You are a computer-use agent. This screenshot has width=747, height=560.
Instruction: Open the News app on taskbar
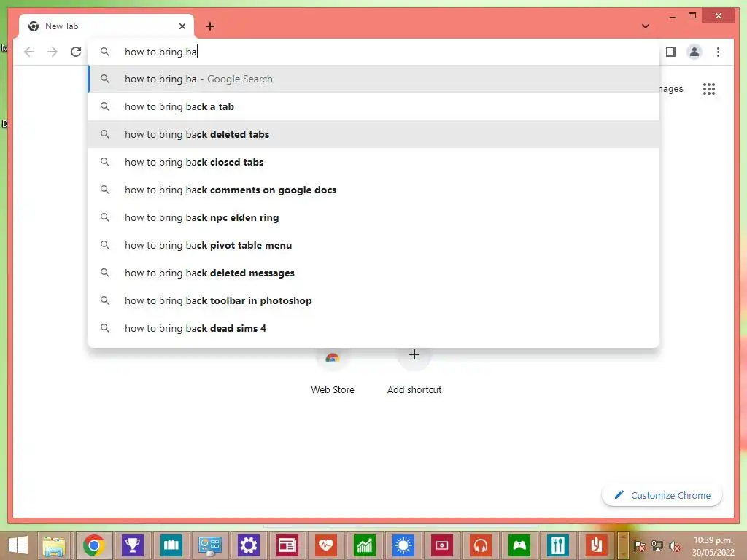287,545
